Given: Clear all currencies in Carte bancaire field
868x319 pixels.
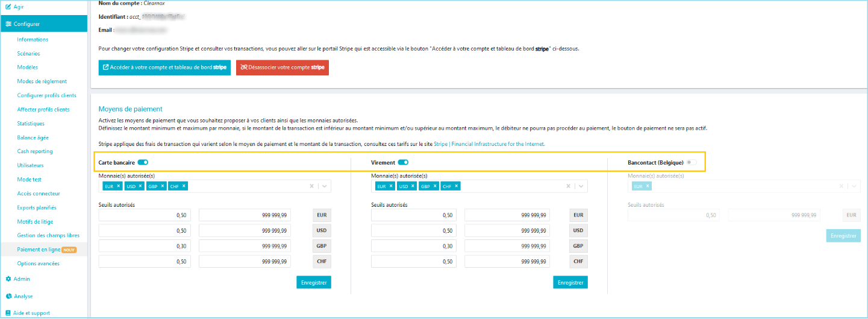Looking at the screenshot, I should [x=312, y=186].
